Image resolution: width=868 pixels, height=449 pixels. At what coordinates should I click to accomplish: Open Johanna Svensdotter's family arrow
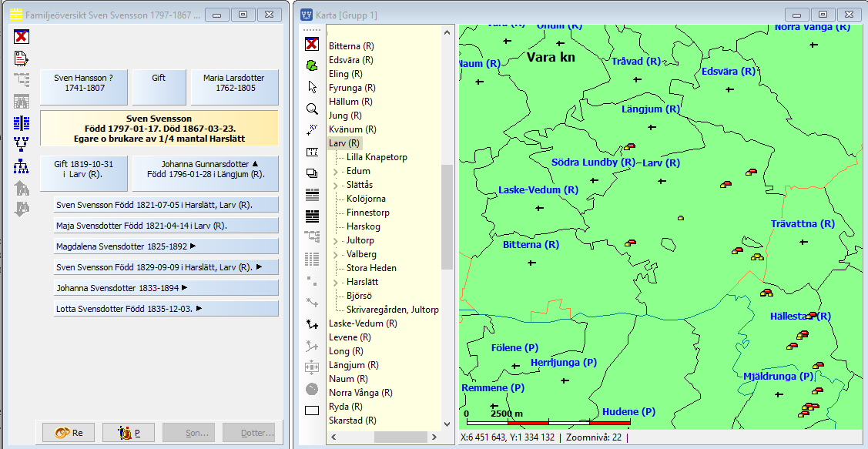(x=185, y=287)
